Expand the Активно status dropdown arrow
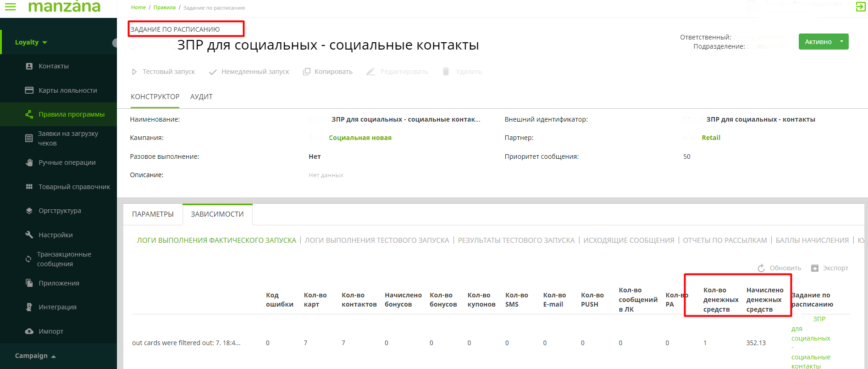The height and width of the screenshot is (369, 868). pos(841,41)
